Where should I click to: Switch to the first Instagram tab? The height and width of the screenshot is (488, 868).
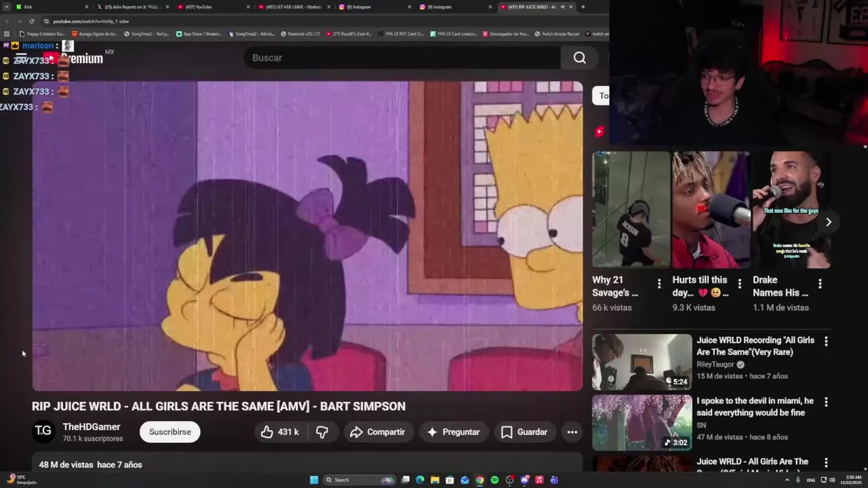point(374,7)
